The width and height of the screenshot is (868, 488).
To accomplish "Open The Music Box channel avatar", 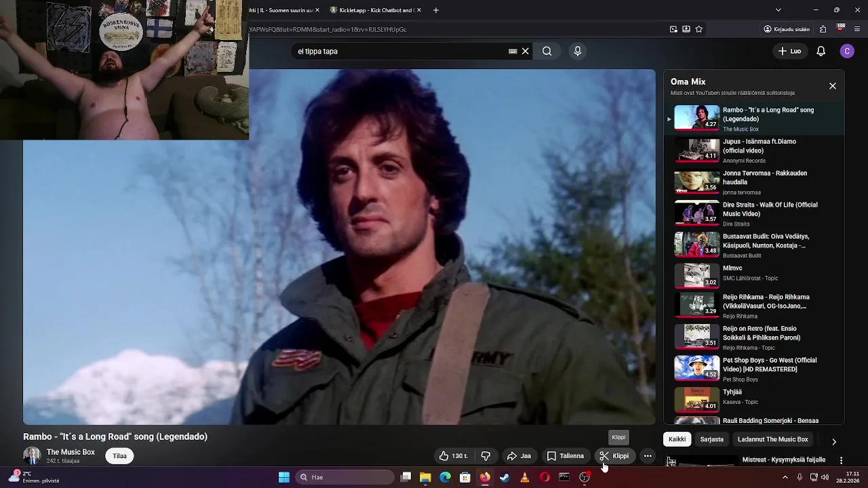I will pyautogui.click(x=32, y=456).
